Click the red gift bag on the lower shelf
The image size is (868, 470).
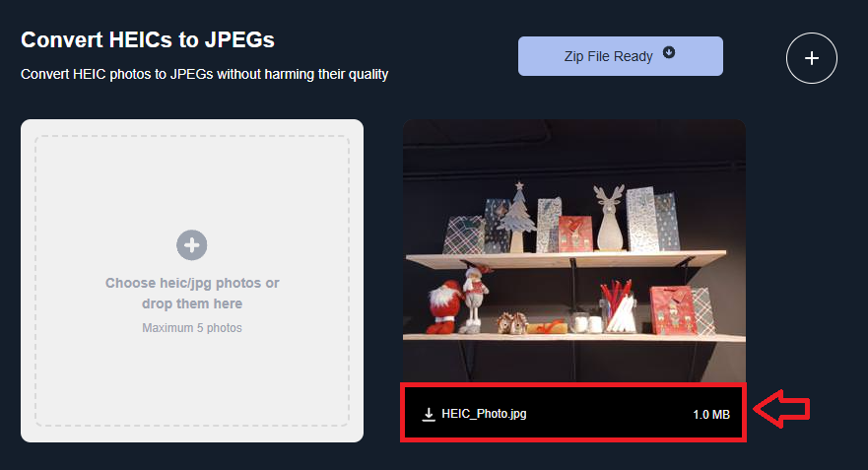(672, 310)
